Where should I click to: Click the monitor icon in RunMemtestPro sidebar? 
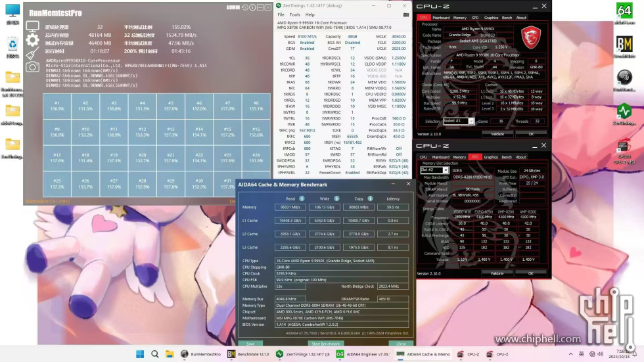pyautogui.click(x=32, y=26)
